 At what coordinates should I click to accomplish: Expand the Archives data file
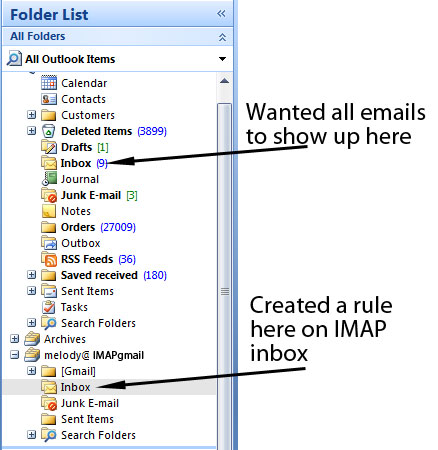tap(14, 339)
